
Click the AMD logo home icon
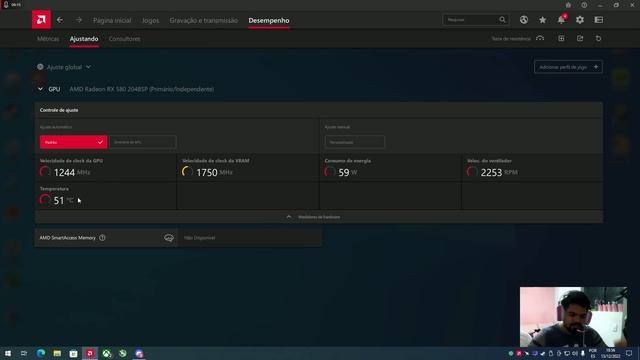point(41,20)
